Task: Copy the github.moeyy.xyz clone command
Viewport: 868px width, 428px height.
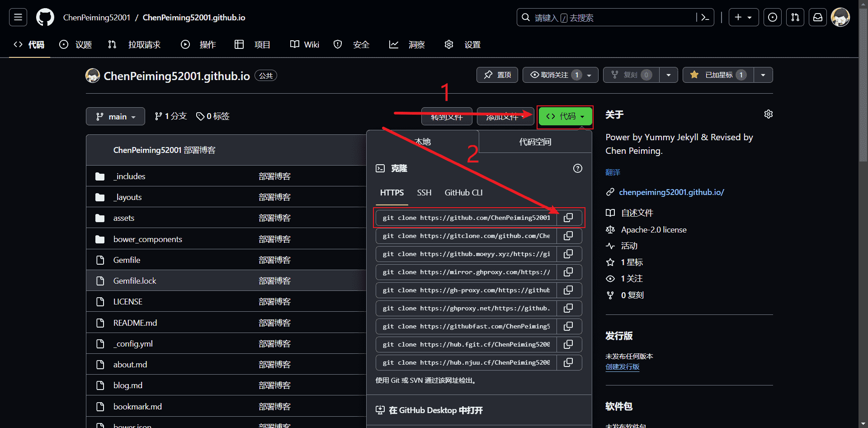Action: [569, 254]
